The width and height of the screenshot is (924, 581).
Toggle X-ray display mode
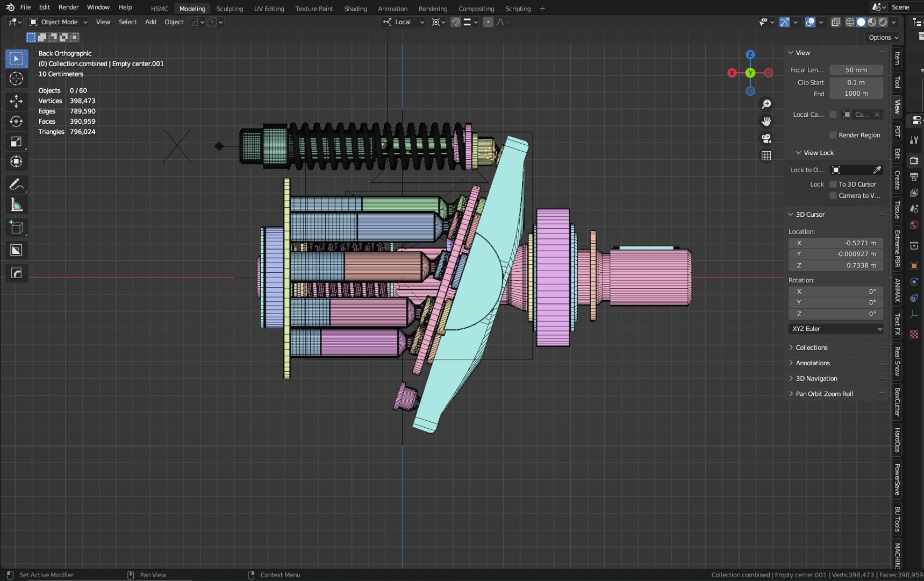pyautogui.click(x=835, y=22)
